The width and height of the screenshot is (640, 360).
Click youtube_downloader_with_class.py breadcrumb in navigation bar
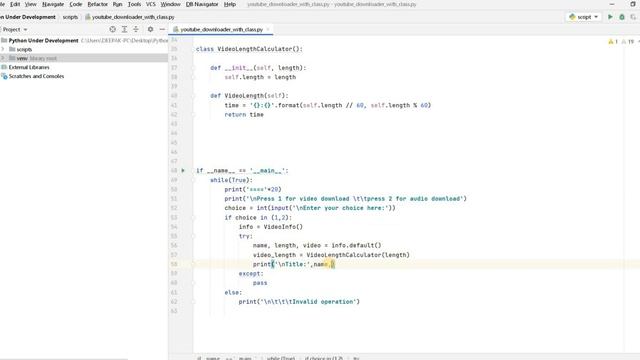tap(130, 17)
